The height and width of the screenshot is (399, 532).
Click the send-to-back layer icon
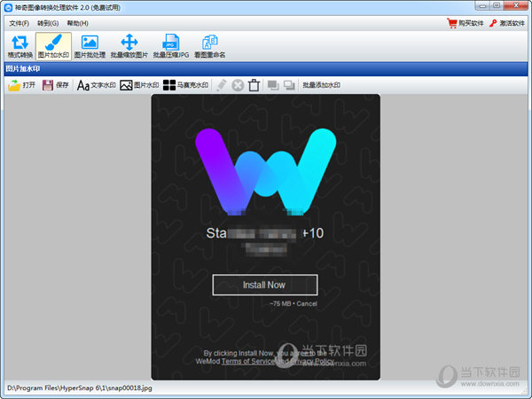click(x=289, y=85)
